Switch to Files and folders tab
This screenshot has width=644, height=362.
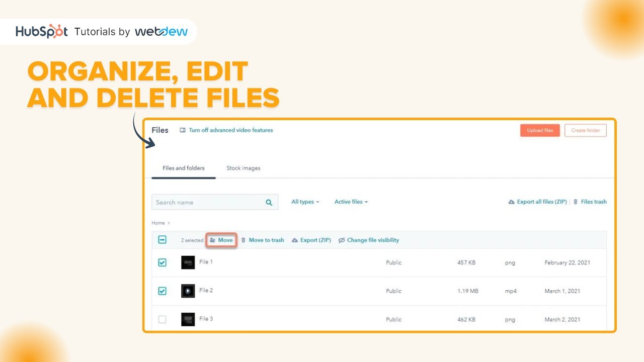(x=184, y=168)
